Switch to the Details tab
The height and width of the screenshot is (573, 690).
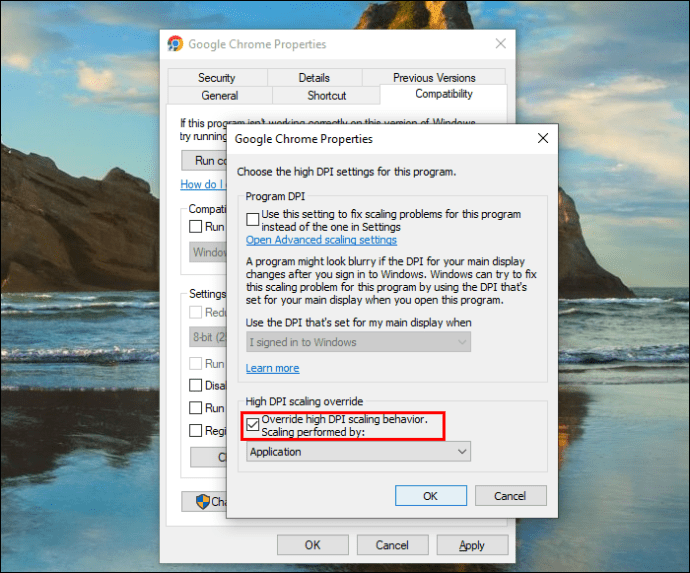tap(314, 77)
